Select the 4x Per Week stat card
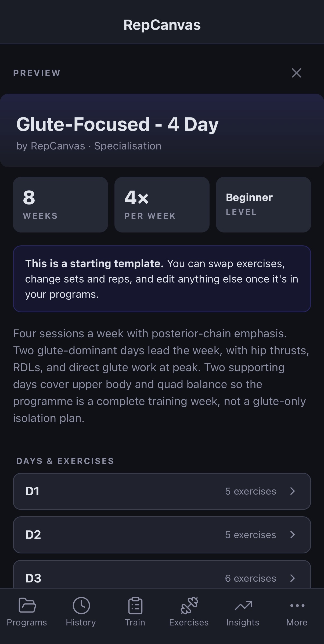The image size is (324, 644). tap(162, 205)
